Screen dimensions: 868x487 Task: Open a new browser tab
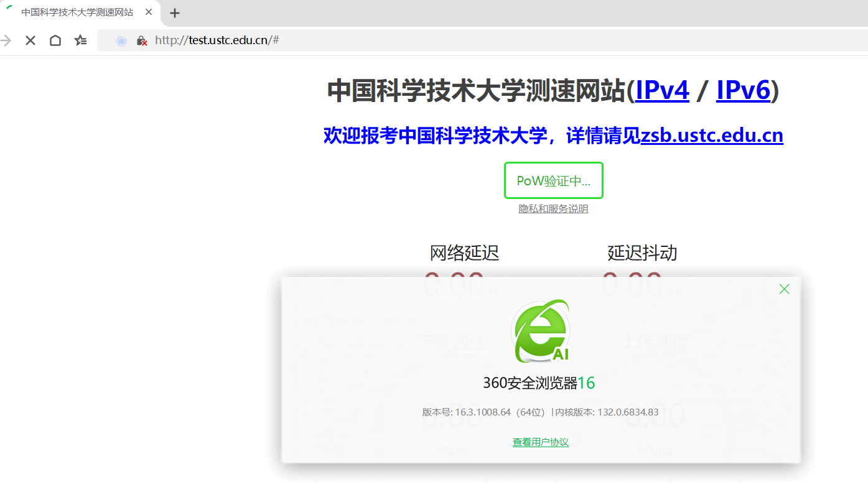(175, 13)
